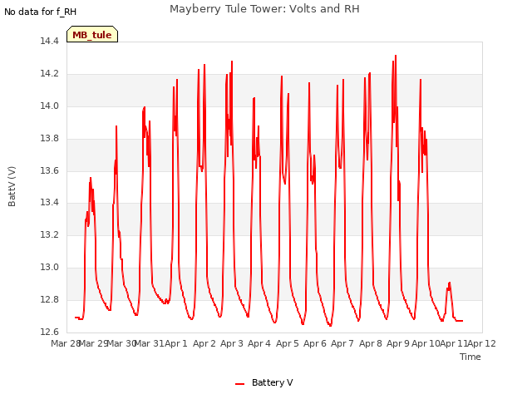Click the 'Apr 1' x-axis date label
The image size is (532, 399).
176,343
